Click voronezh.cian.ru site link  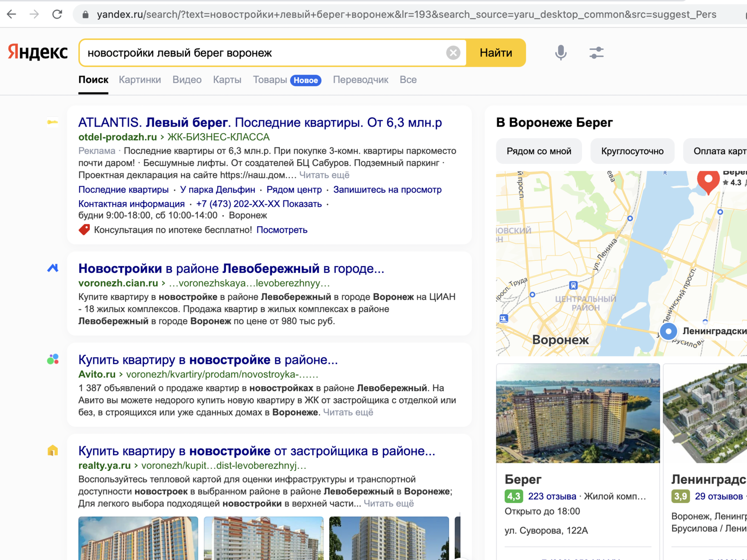click(x=118, y=283)
